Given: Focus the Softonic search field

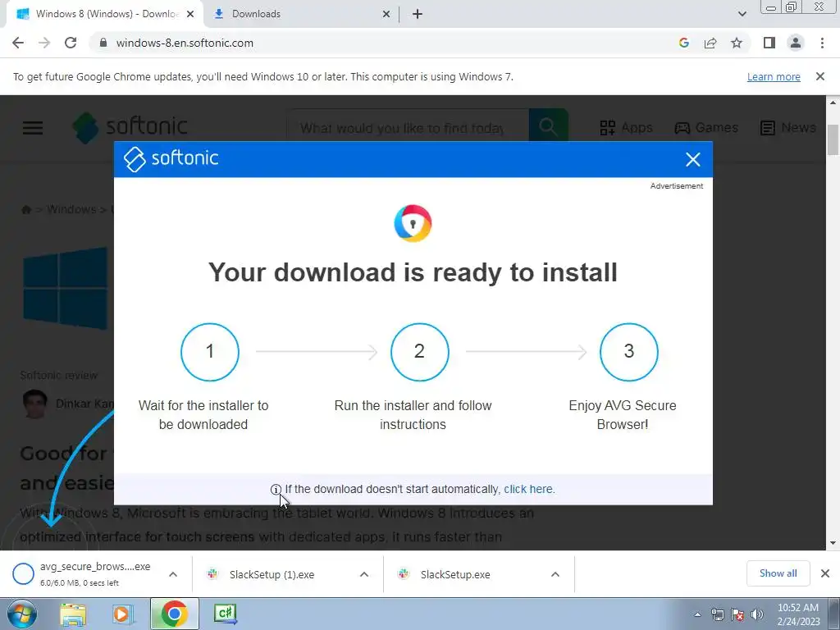Looking at the screenshot, I should point(408,127).
